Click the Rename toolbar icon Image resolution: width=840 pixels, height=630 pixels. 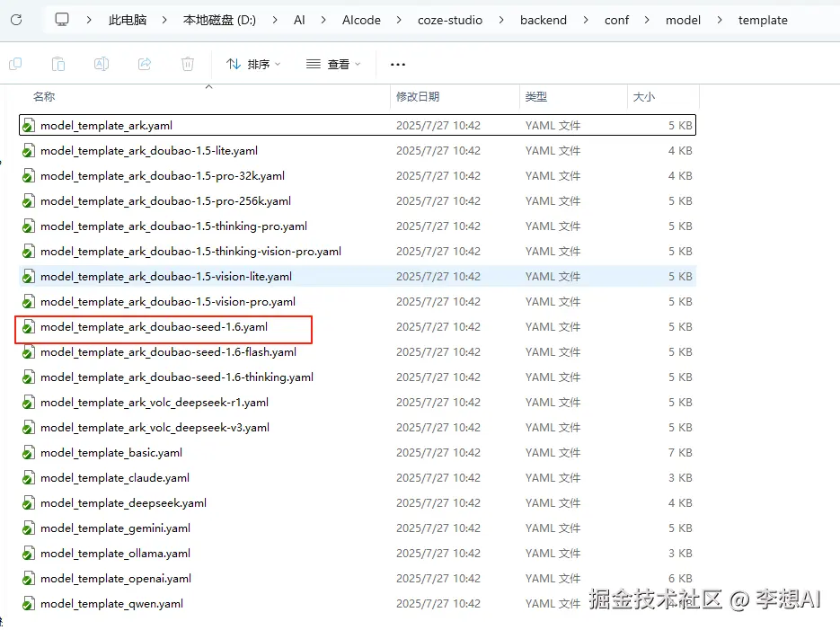(x=102, y=65)
